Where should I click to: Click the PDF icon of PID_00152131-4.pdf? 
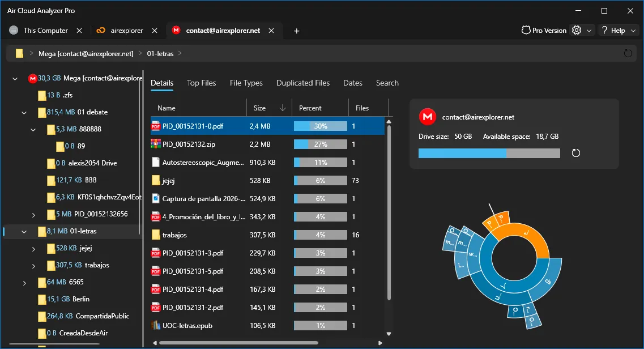156,290
